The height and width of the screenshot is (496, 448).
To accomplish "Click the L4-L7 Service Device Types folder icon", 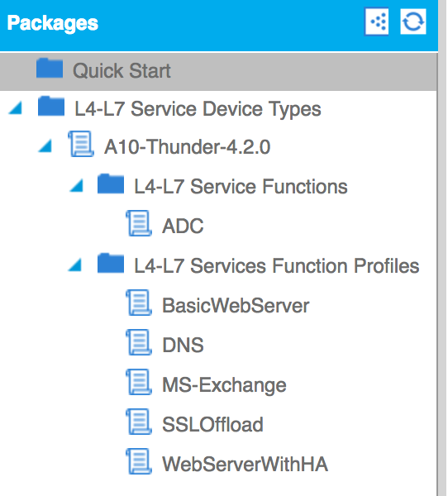I will click(51, 107).
